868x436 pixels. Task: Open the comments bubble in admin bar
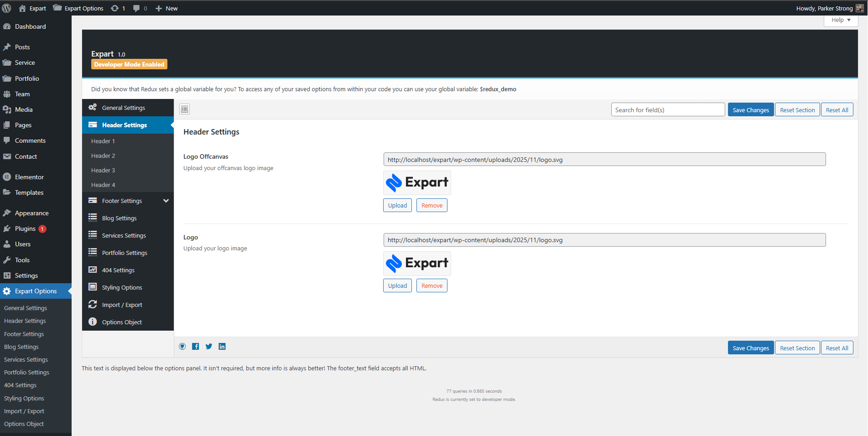140,8
